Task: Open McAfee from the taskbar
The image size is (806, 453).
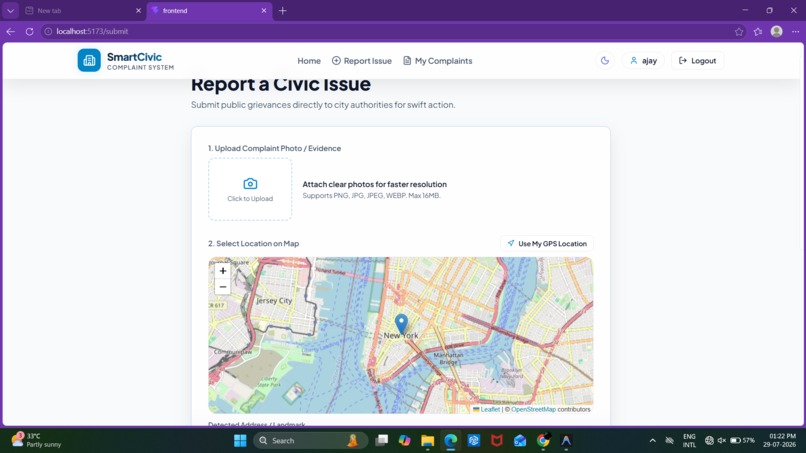Action: [497, 441]
